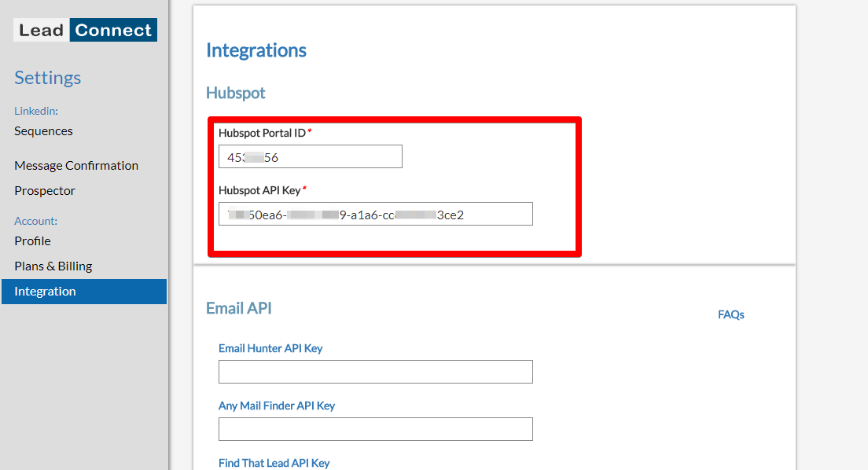This screenshot has height=470, width=868.
Task: Open Plans & Billing page
Action: [53, 266]
